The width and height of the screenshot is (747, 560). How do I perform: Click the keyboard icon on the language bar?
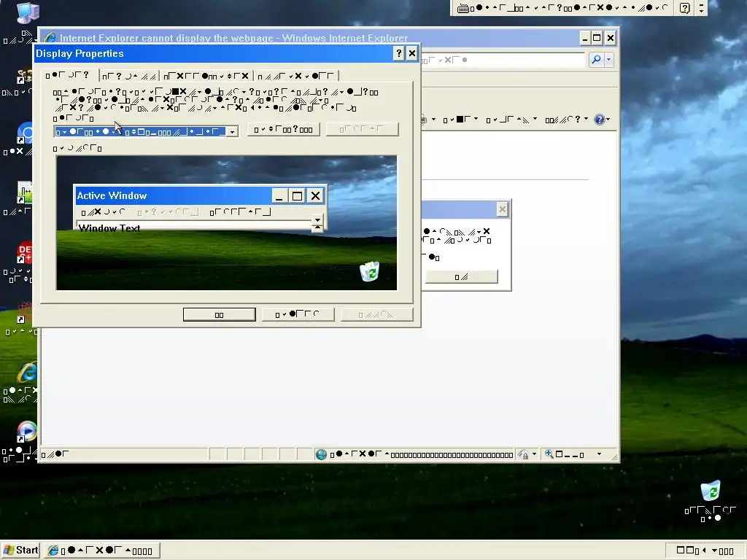(x=462, y=8)
